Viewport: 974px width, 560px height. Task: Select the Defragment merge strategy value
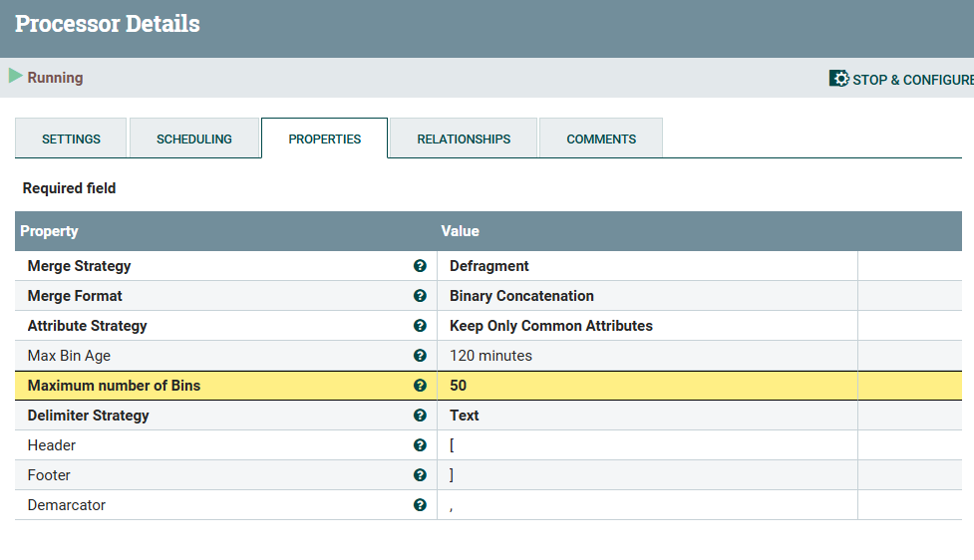click(x=488, y=266)
